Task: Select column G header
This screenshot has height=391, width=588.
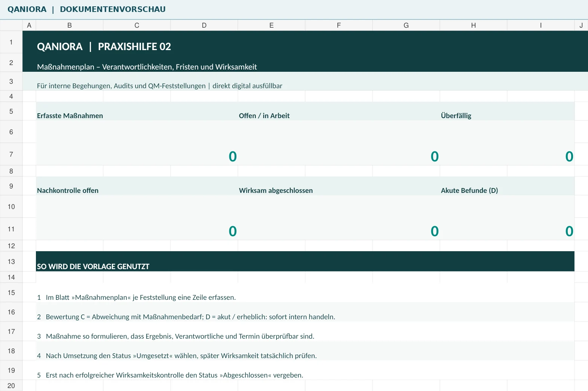Action: click(406, 25)
